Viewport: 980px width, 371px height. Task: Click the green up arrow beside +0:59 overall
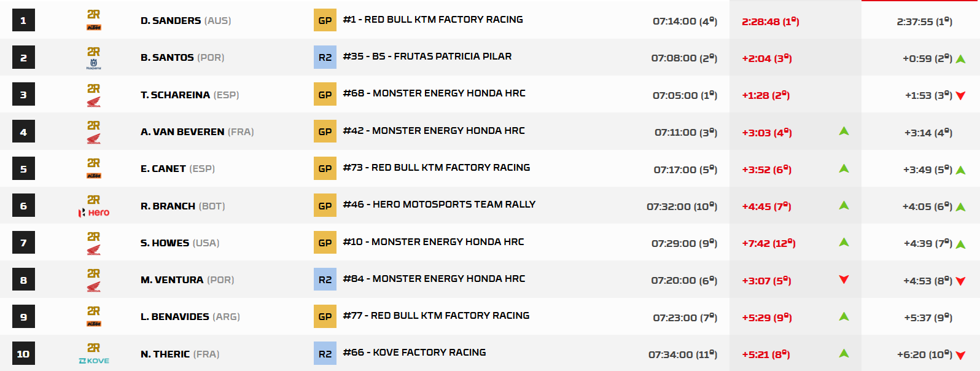coord(961,59)
